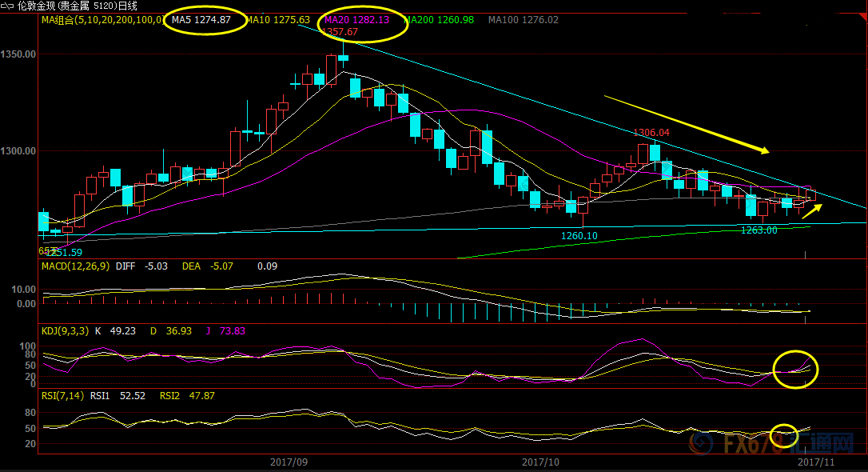This screenshot has width=868, height=472.
Task: Click the gray MA100 1276.02 legend label
Action: (x=524, y=19)
